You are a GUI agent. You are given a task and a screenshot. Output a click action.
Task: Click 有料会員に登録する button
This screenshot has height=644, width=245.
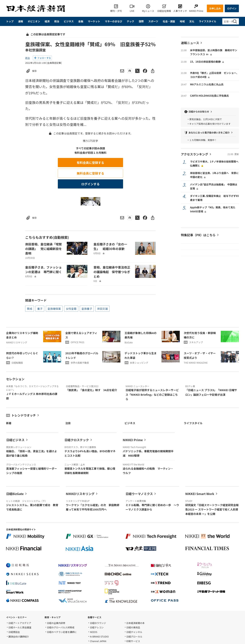coord(90,163)
